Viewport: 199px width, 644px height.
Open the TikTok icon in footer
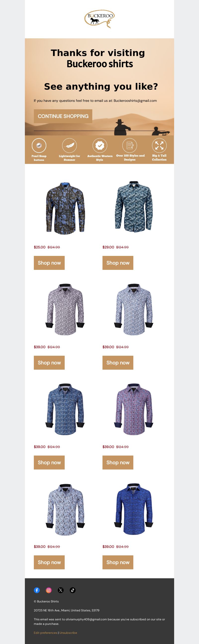(73, 590)
